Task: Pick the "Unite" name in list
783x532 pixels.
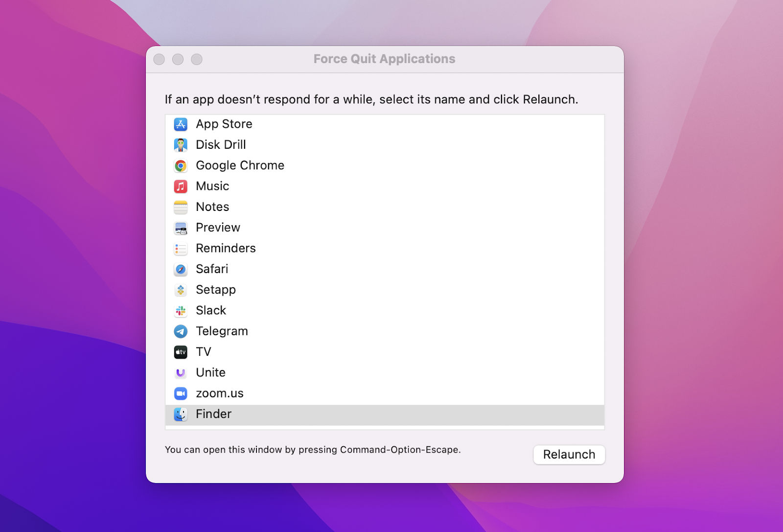Action: tap(210, 373)
